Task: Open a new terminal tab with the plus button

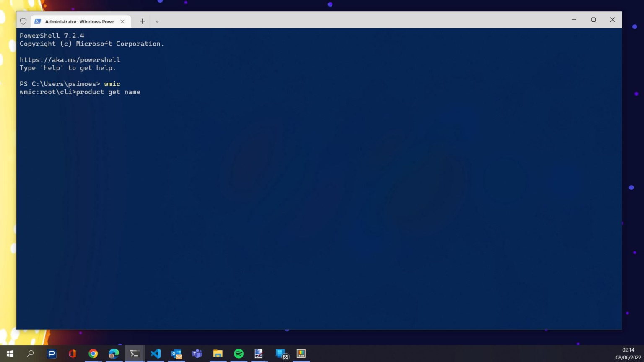Action: point(142,21)
